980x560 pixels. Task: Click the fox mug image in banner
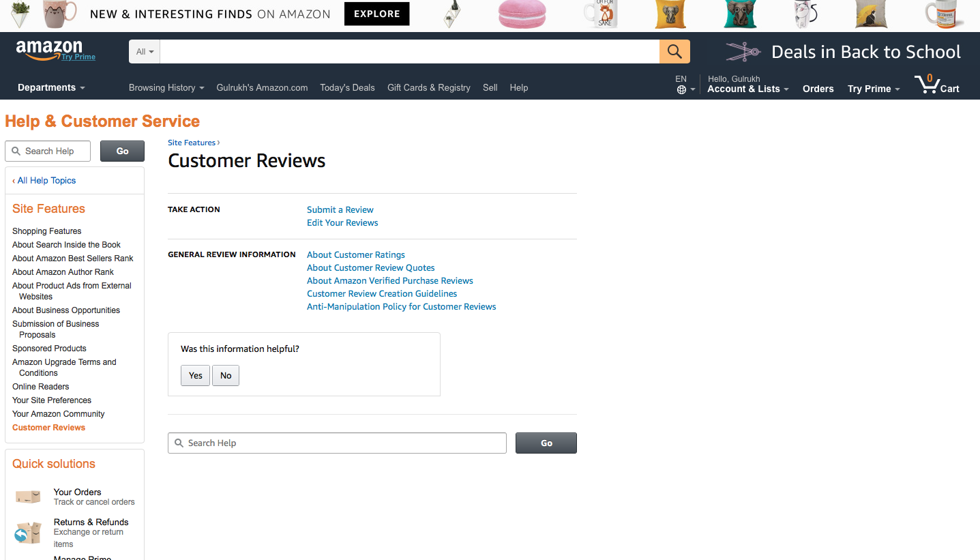pyautogui.click(x=601, y=14)
